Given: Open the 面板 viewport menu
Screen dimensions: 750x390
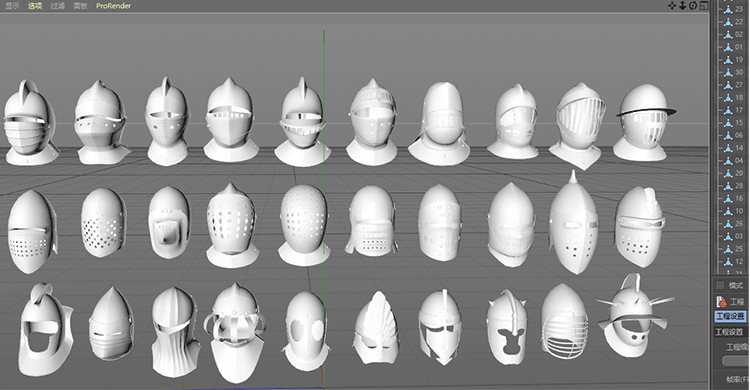Looking at the screenshot, I should pyautogui.click(x=80, y=6).
